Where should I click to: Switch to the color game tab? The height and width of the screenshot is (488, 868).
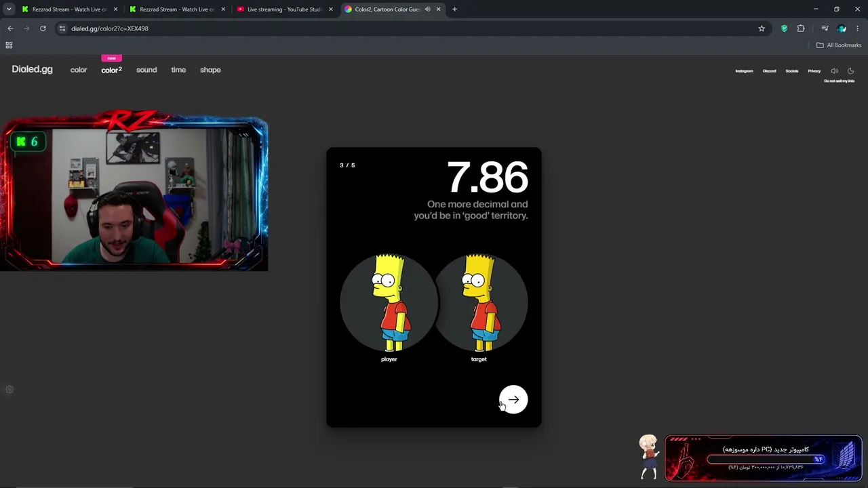click(x=79, y=70)
